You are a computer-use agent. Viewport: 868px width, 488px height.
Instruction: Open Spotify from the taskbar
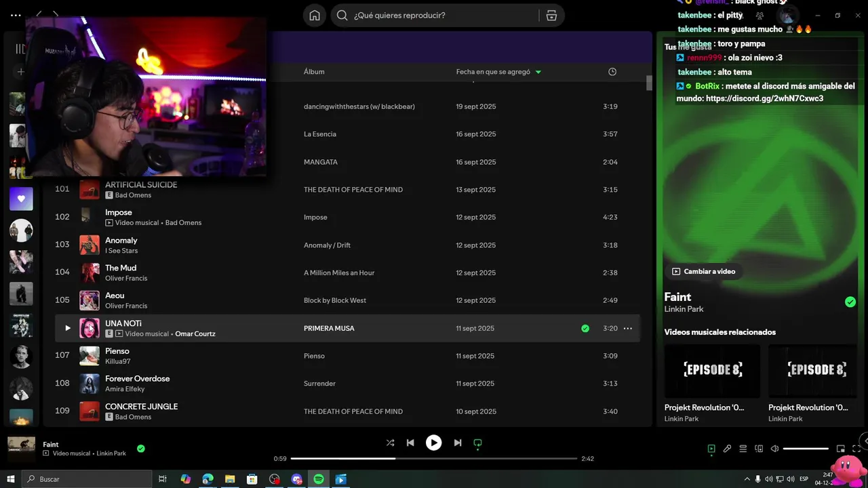click(x=319, y=479)
